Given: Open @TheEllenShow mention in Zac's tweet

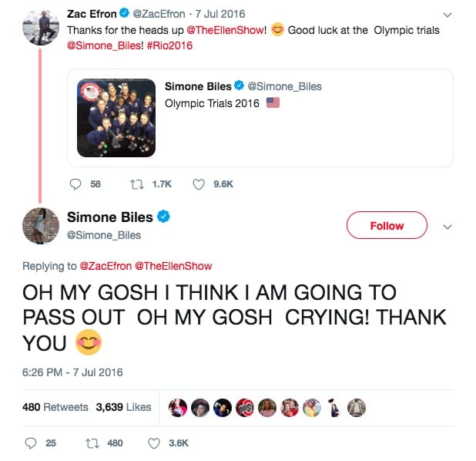Looking at the screenshot, I should pyautogui.click(x=225, y=30).
